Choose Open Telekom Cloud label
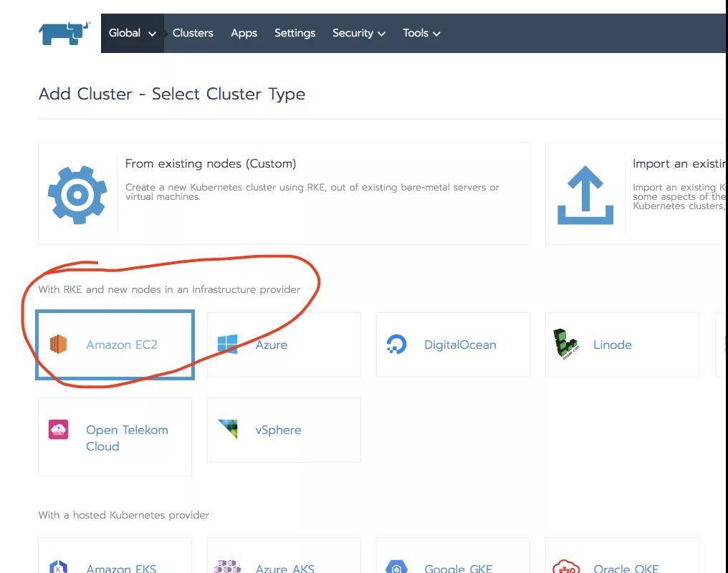The width and height of the screenshot is (728, 573). (127, 438)
